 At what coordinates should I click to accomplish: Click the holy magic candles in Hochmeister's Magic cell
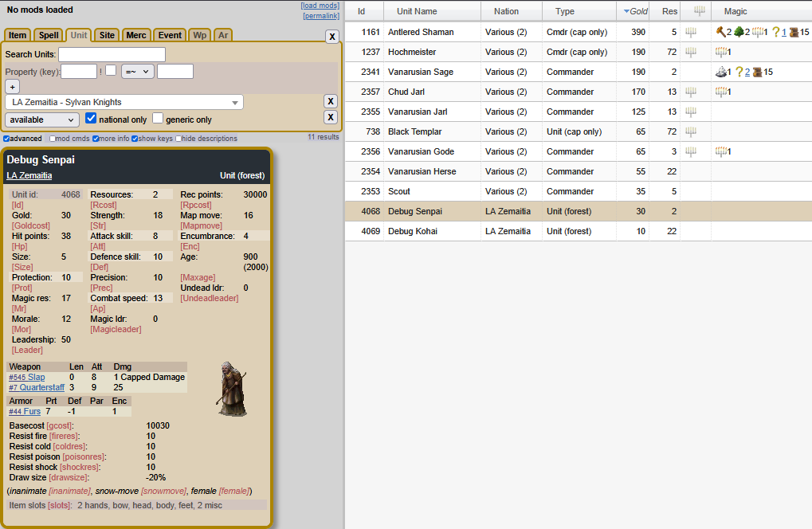tap(721, 52)
